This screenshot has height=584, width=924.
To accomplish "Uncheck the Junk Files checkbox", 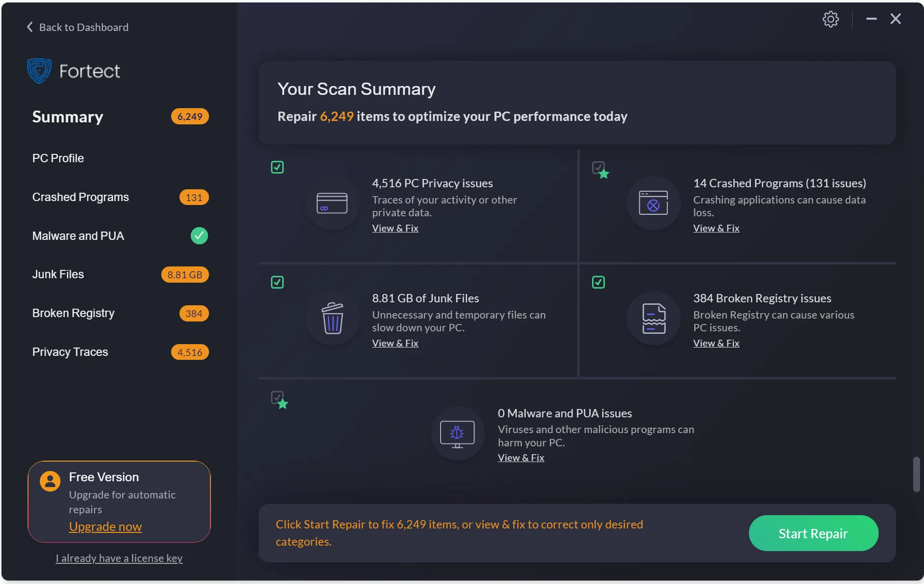I will pos(277,282).
